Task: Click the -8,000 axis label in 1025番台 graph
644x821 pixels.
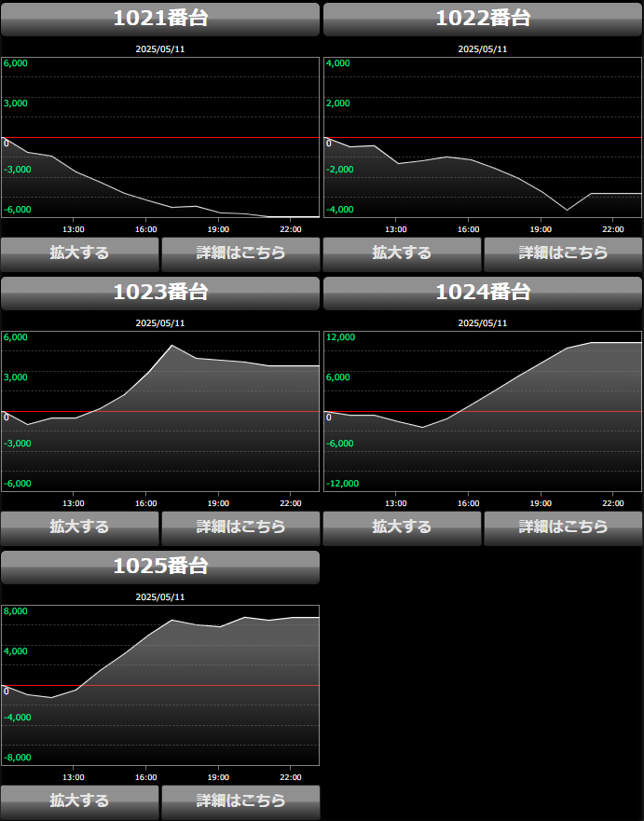Action: coord(18,757)
